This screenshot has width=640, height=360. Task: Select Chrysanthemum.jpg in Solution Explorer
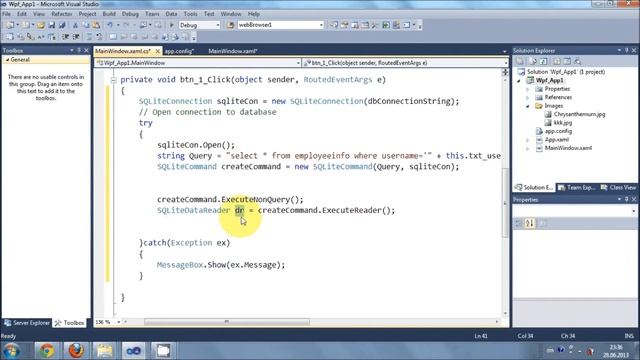(x=579, y=114)
